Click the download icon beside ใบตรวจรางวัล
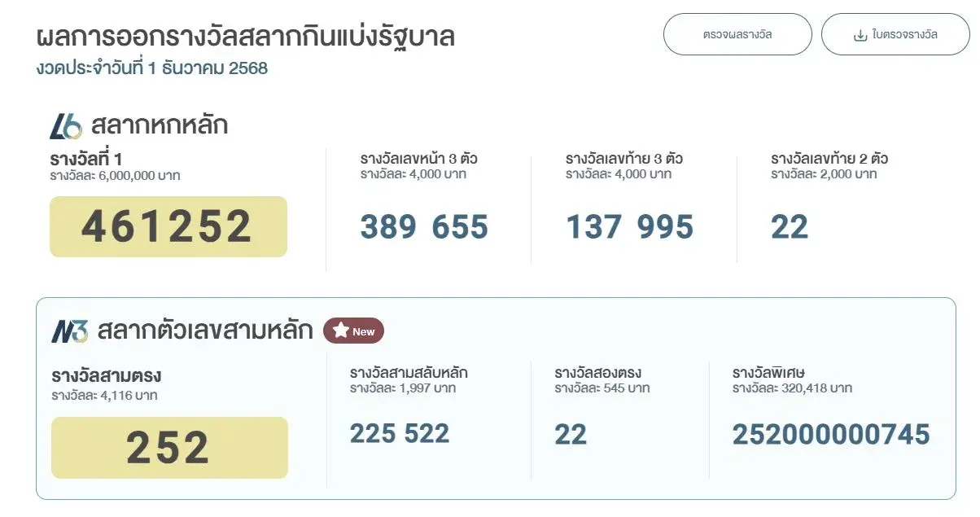The width and height of the screenshot is (980, 517). pyautogui.click(x=860, y=35)
